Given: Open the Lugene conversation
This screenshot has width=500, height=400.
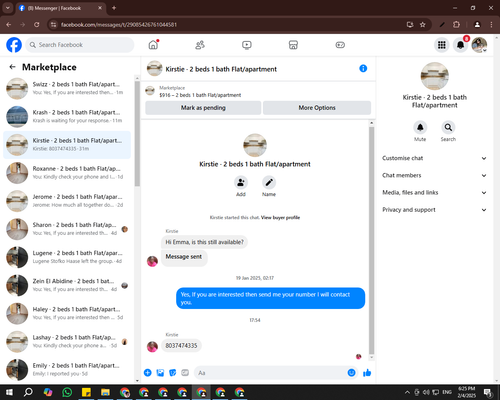Looking at the screenshot, I should tap(67, 257).
